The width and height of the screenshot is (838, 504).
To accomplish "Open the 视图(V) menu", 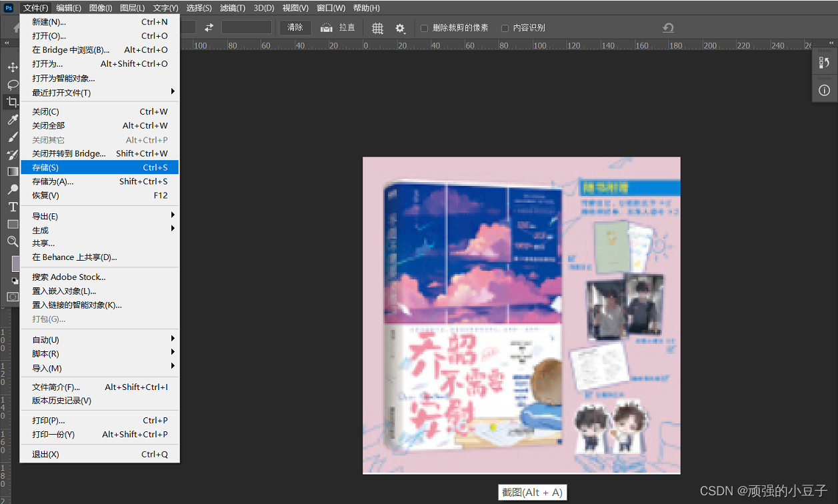I will point(295,8).
